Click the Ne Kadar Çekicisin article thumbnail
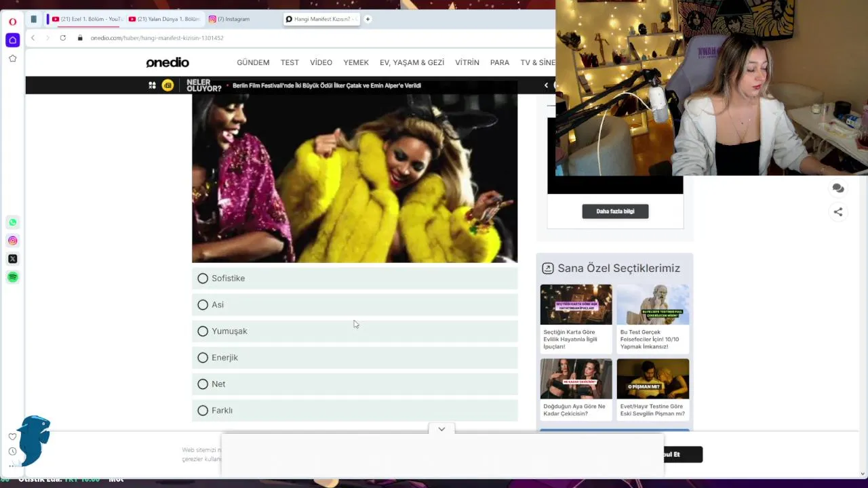The height and width of the screenshot is (488, 868). (x=576, y=379)
